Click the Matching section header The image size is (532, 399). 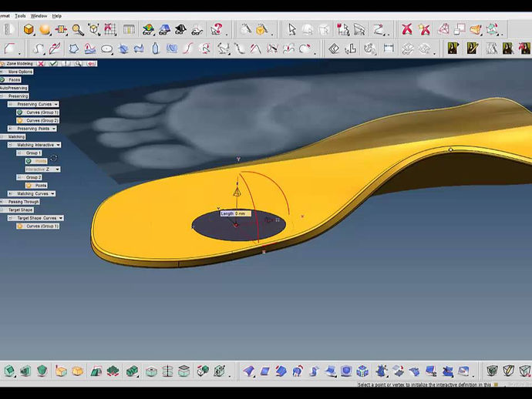14,136
